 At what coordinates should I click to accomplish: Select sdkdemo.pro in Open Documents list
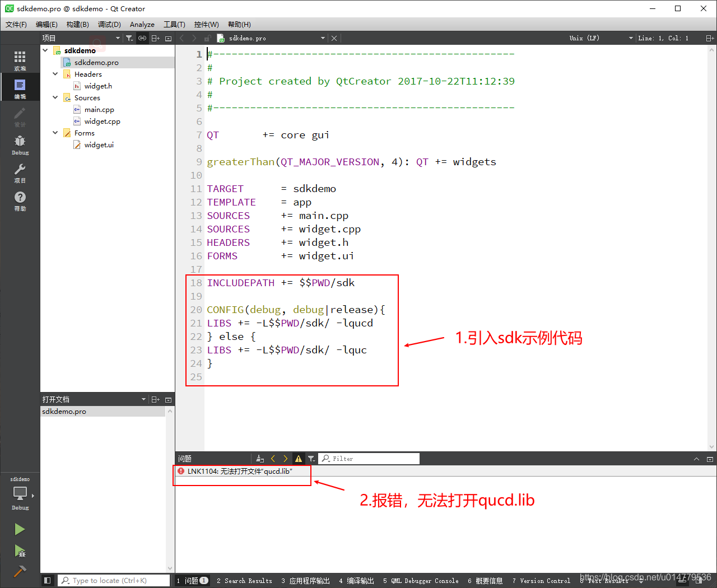click(103, 411)
